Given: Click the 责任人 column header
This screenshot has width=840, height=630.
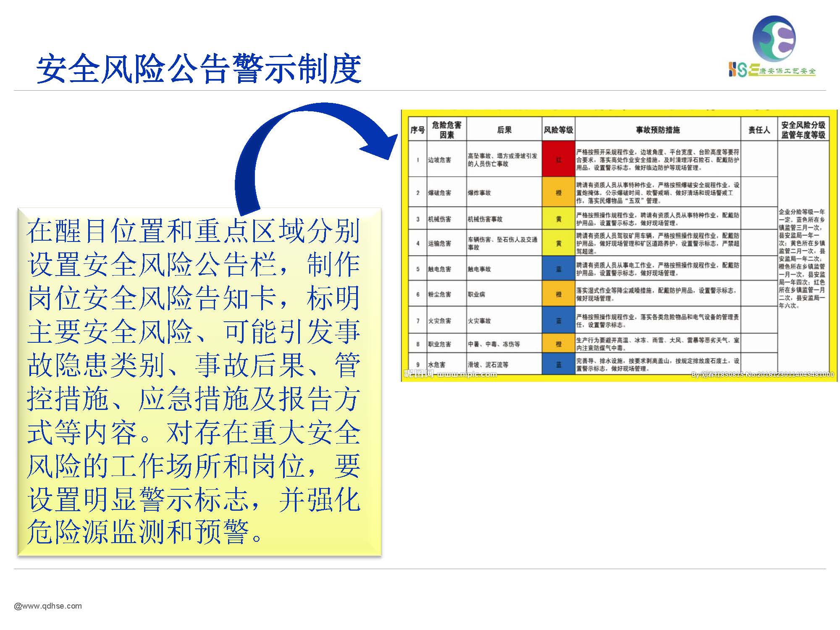Looking at the screenshot, I should (759, 130).
